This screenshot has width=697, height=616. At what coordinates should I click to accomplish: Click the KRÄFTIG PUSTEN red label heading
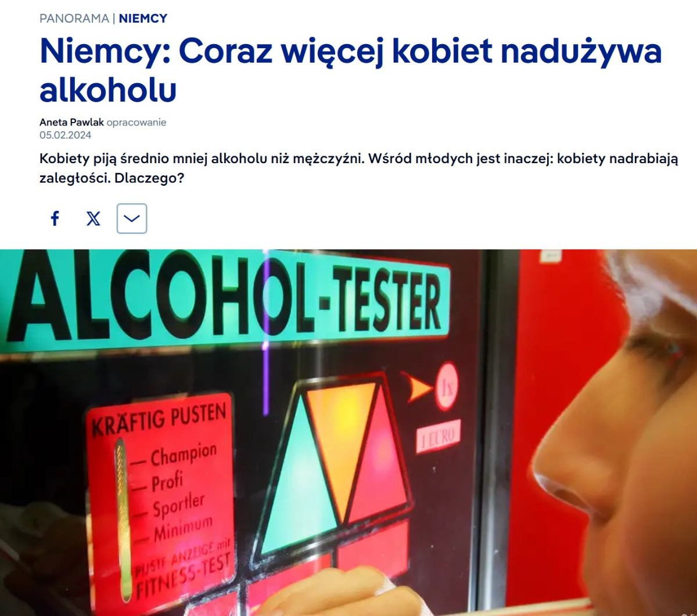point(159,419)
